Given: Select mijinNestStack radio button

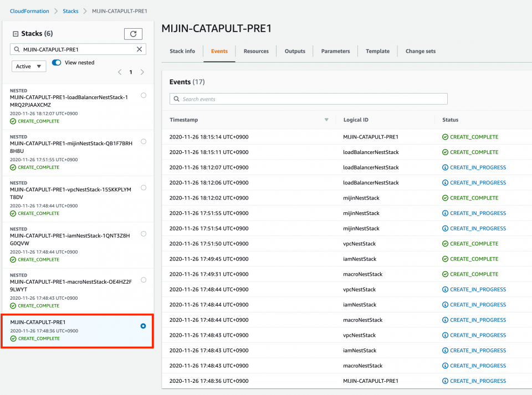Looking at the screenshot, I should (x=144, y=142).
